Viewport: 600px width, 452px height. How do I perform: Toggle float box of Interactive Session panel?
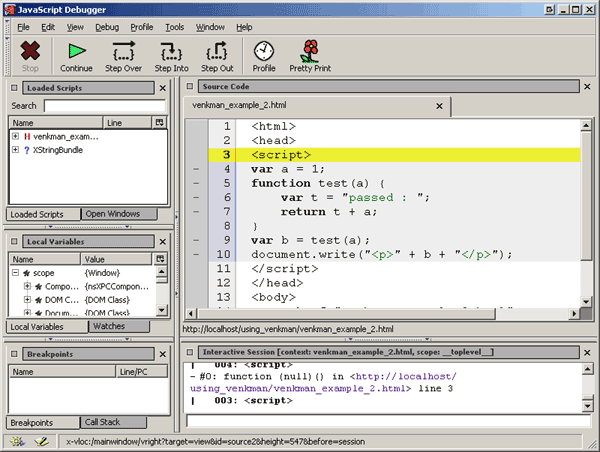190,352
